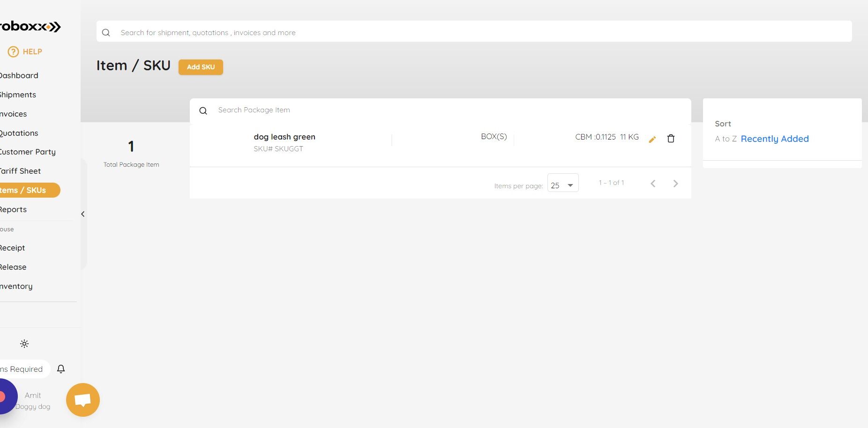Go to next page arrow
The width and height of the screenshot is (868, 428).
coord(675,184)
